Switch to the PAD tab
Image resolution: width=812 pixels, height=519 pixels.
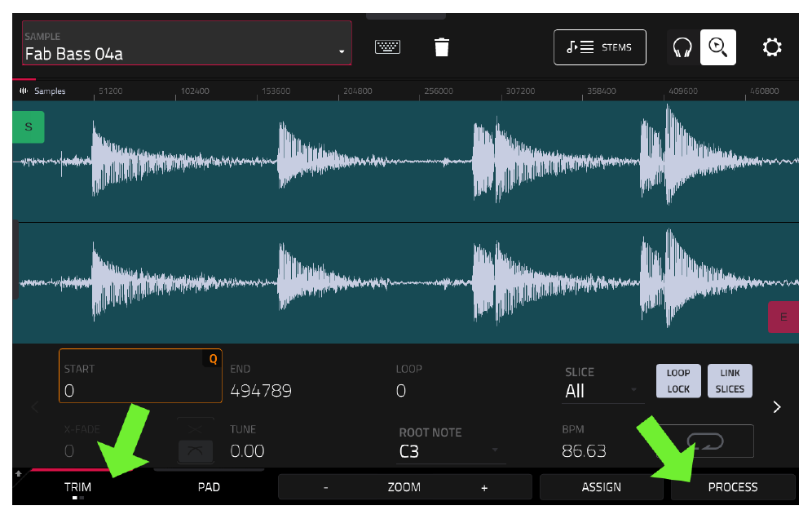coord(210,487)
